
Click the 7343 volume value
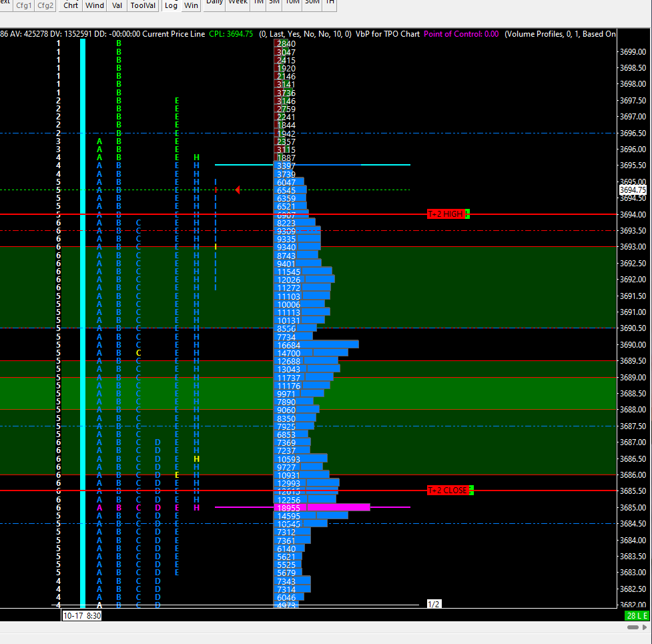286,582
